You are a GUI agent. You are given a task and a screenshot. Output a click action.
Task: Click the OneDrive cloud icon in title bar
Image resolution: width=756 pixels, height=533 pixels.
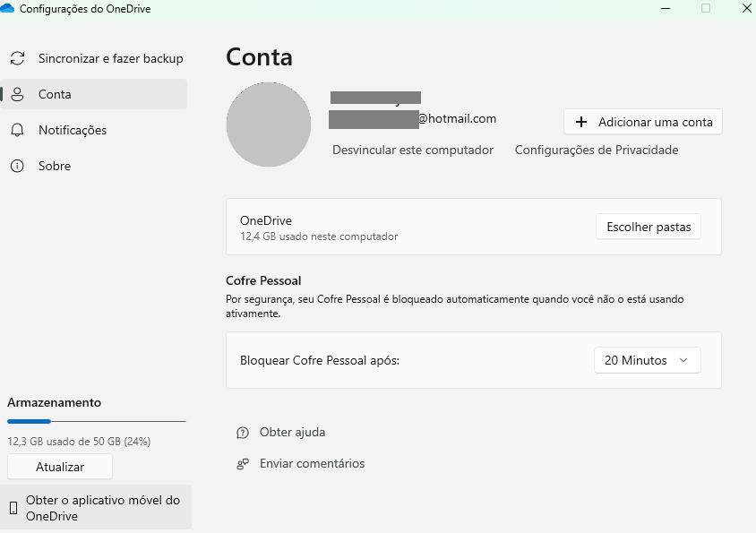click(7, 9)
